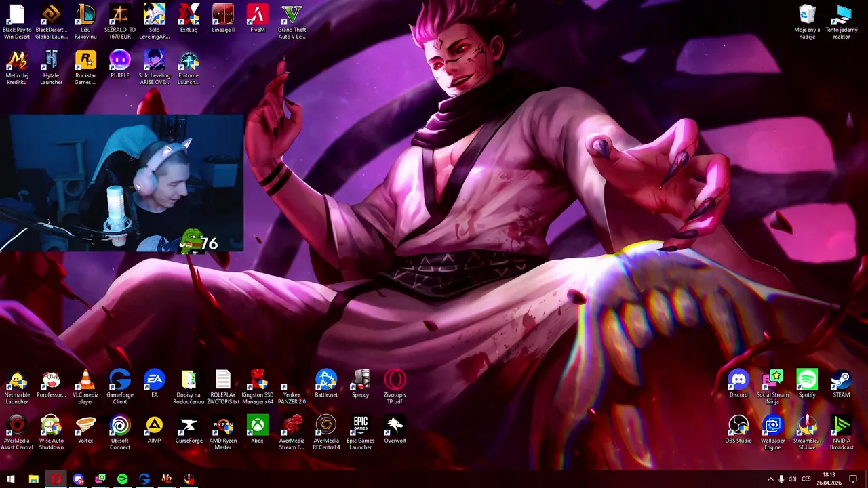Open the Battle.net desktop icon

326,384
